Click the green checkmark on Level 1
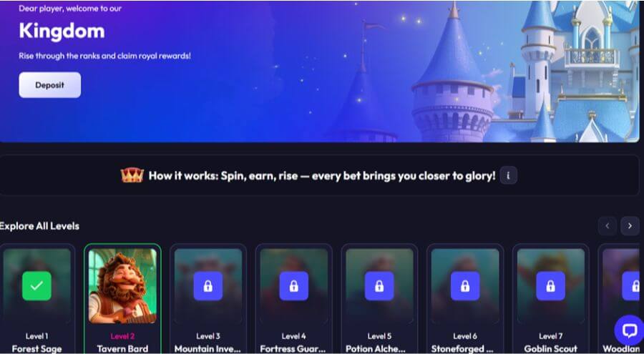Image resolution: width=644 pixels, height=354 pixels. 37,286
